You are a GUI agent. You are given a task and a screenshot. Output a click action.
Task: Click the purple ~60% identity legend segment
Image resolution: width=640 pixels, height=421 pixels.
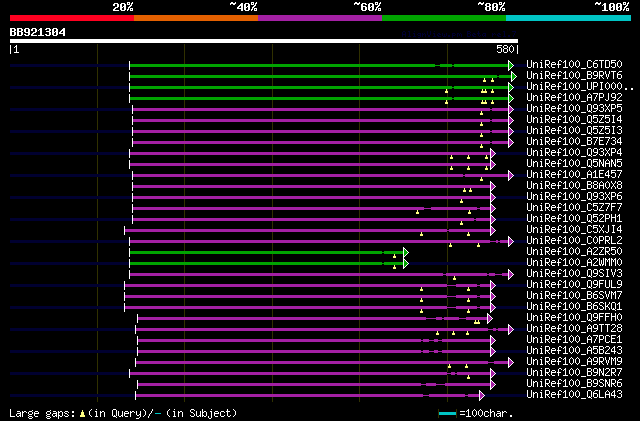click(320, 18)
